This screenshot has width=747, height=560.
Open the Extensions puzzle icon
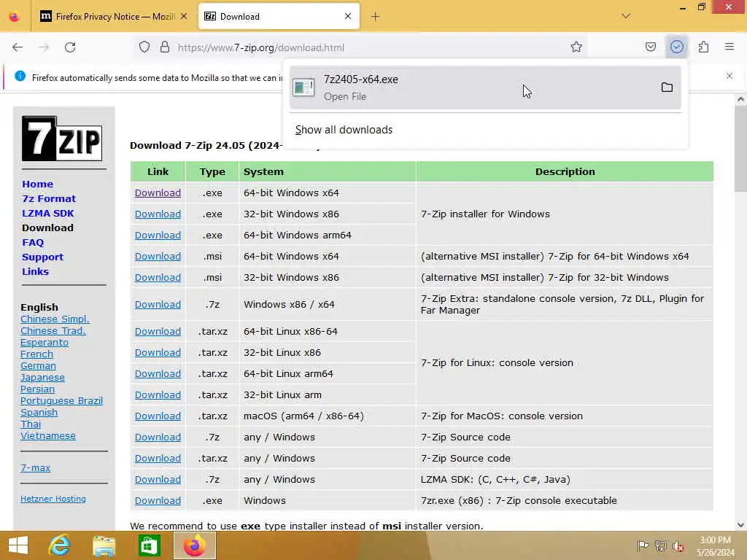click(x=703, y=47)
